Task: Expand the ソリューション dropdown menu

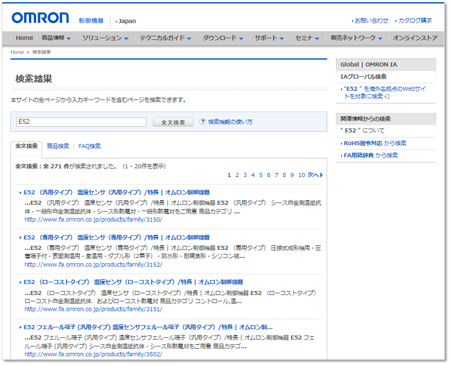Action: point(105,38)
